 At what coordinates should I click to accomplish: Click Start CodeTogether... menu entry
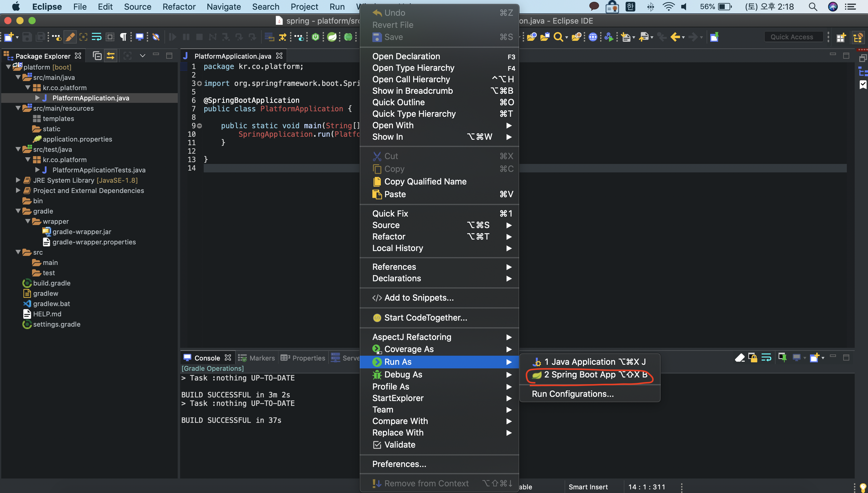439,318
